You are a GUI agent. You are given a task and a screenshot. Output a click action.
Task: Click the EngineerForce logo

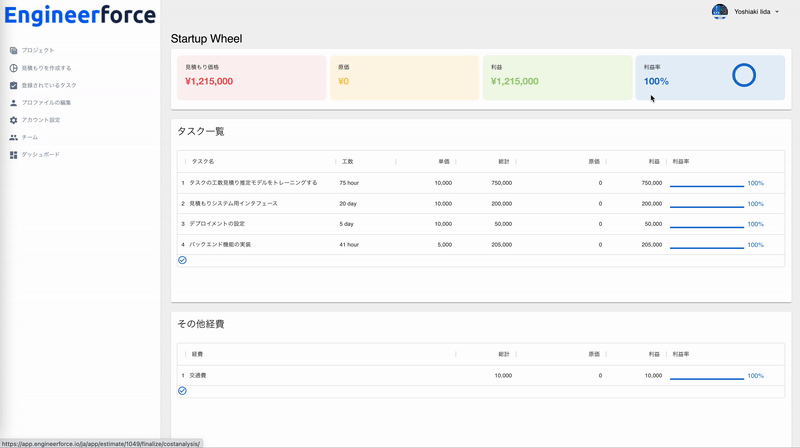tap(80, 15)
